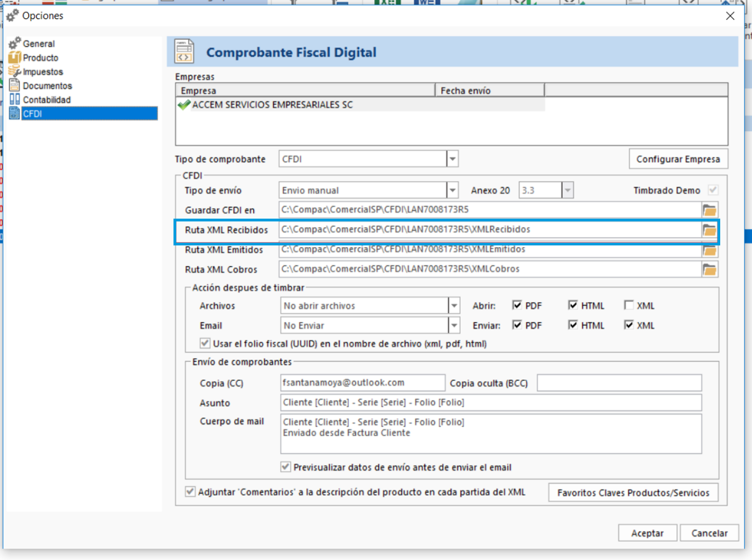Viewport: 752px width, 560px height.
Task: Open Tipo de envío dropdown list
Action: (452, 190)
